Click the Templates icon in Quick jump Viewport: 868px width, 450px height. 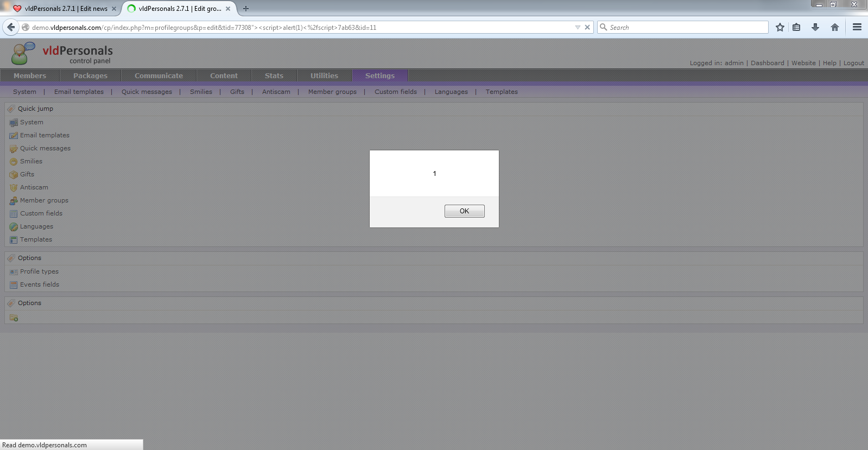(x=14, y=240)
